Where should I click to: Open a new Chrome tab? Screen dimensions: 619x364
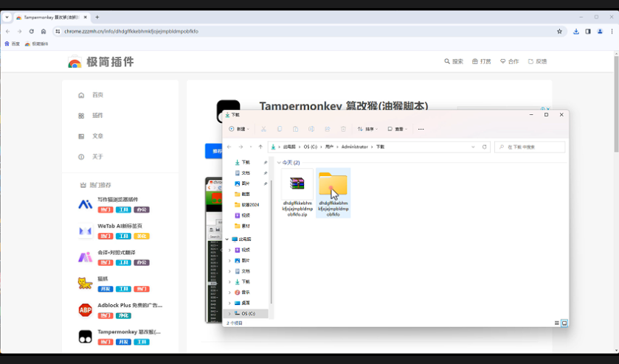click(x=97, y=18)
